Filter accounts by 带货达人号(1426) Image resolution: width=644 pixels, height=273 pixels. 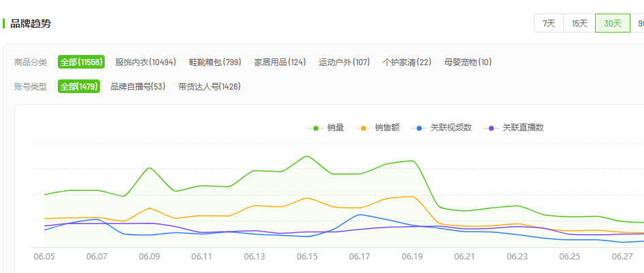tap(209, 87)
